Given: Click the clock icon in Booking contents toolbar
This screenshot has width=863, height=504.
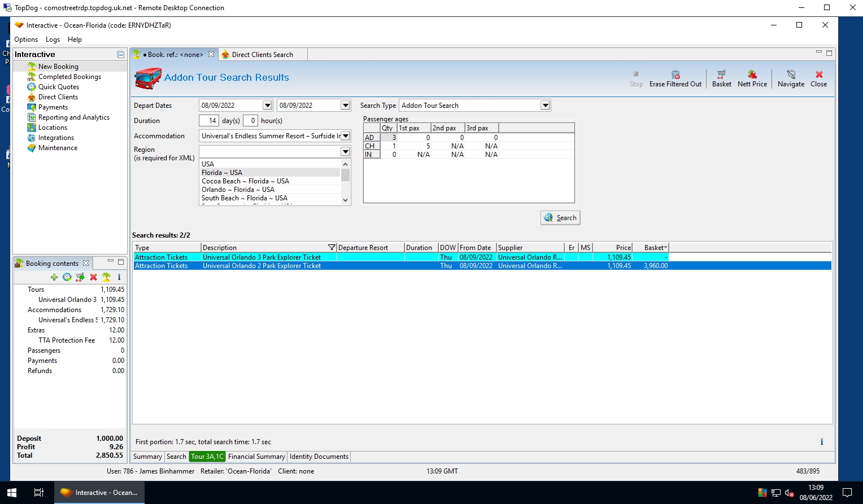Looking at the screenshot, I should (67, 277).
